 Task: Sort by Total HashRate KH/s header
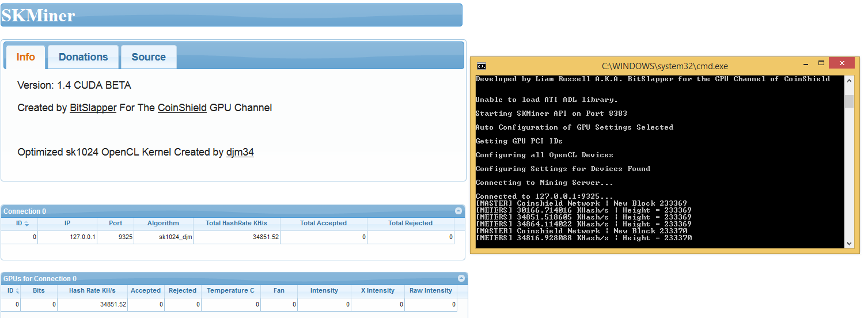(x=237, y=224)
